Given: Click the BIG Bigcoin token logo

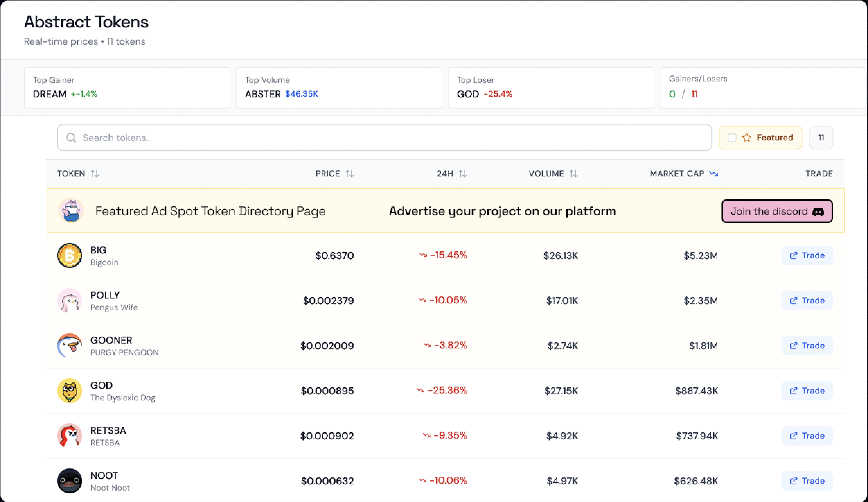Looking at the screenshot, I should click(70, 256).
